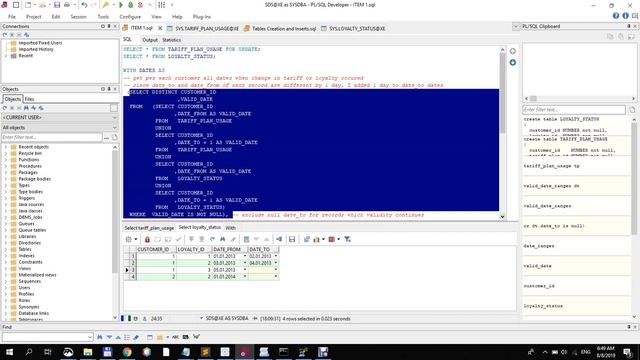Open File Explorer from the taskbar
The image size is (640, 360).
[x=88, y=352]
